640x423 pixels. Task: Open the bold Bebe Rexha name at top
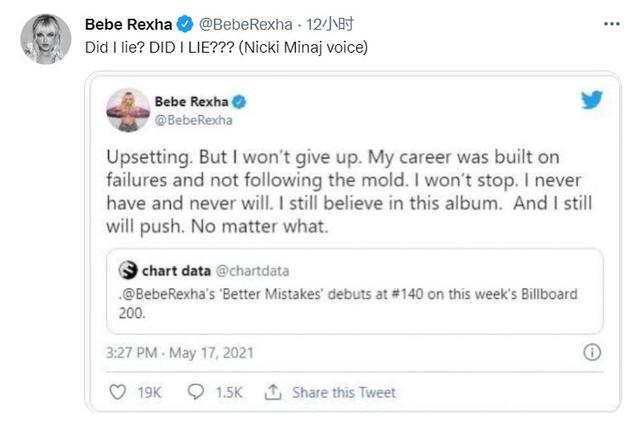[x=129, y=22]
